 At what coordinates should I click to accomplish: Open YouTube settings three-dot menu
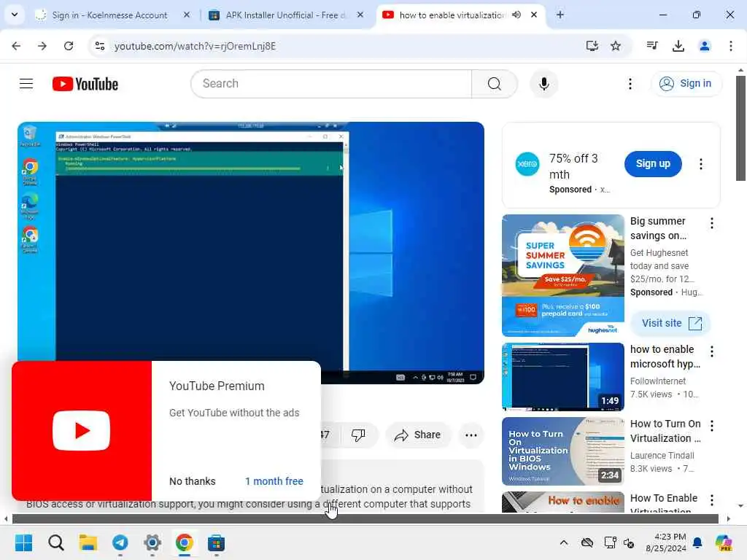coord(630,84)
